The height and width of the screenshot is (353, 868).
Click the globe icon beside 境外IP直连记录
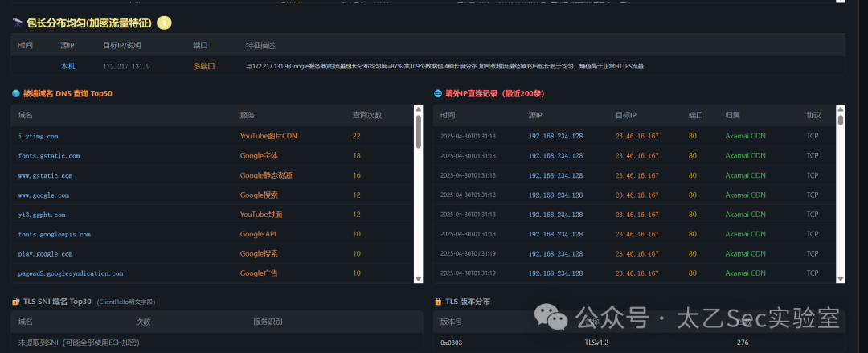[438, 93]
